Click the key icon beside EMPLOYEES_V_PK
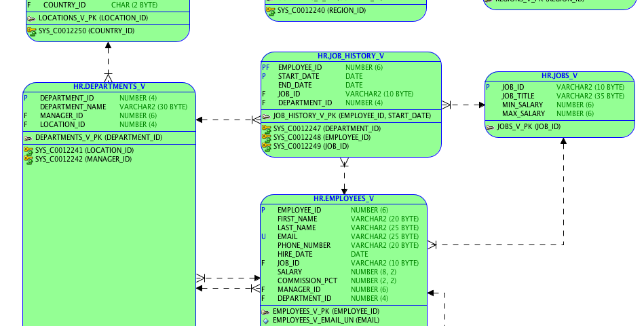644x326 pixels. coord(266,312)
